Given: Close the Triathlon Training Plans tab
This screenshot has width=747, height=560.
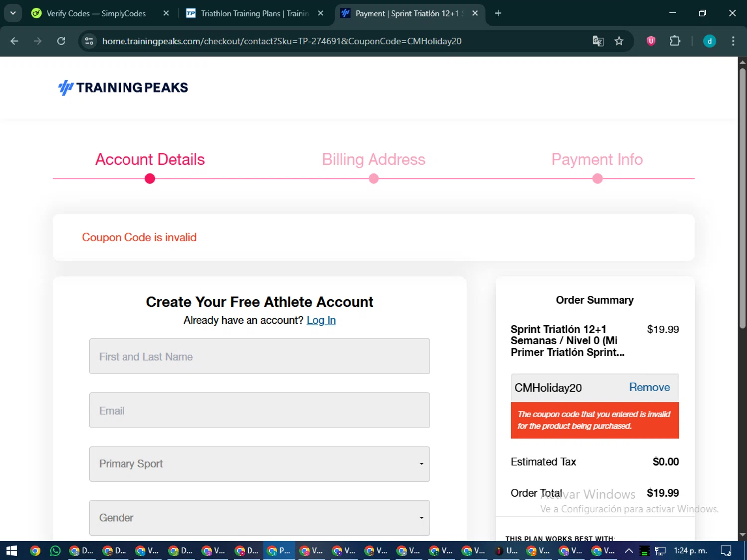Looking at the screenshot, I should pyautogui.click(x=321, y=13).
